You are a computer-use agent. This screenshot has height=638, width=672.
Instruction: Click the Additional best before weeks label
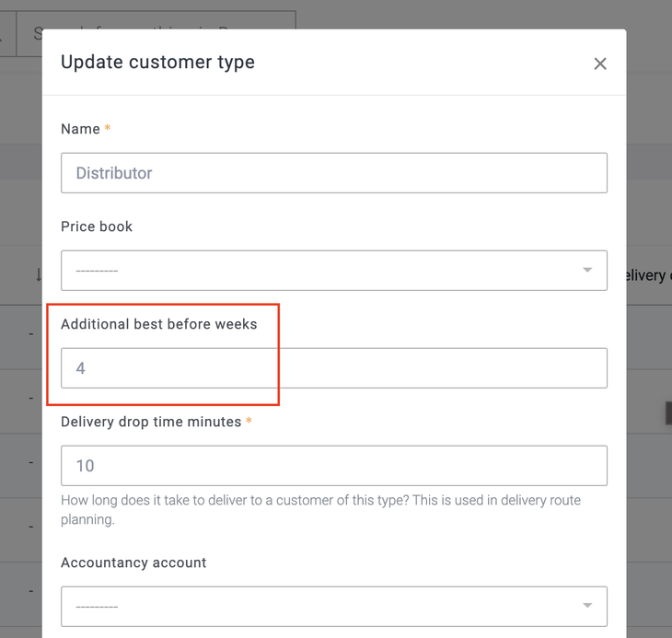click(x=158, y=324)
